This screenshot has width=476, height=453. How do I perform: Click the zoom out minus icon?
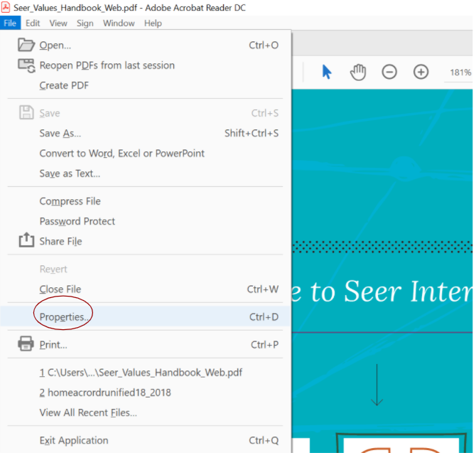(x=389, y=72)
